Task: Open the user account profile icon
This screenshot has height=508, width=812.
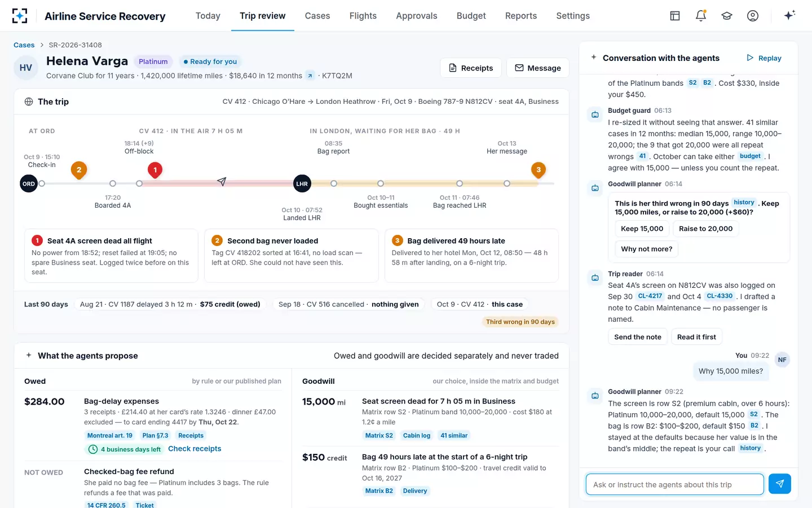Action: [753, 16]
